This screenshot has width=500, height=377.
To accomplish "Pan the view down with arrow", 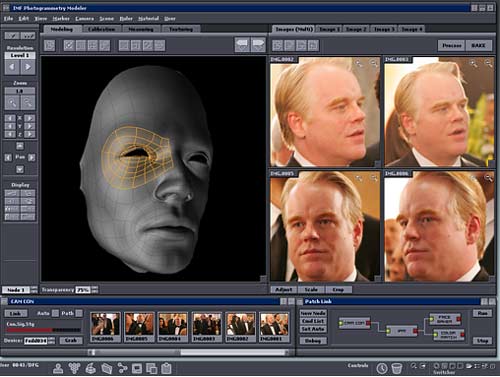I will point(20,169).
